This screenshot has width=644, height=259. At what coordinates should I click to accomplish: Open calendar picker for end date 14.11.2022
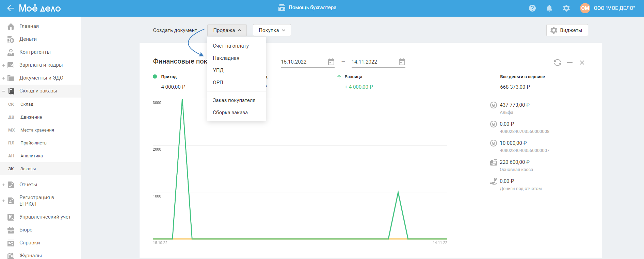tap(402, 62)
